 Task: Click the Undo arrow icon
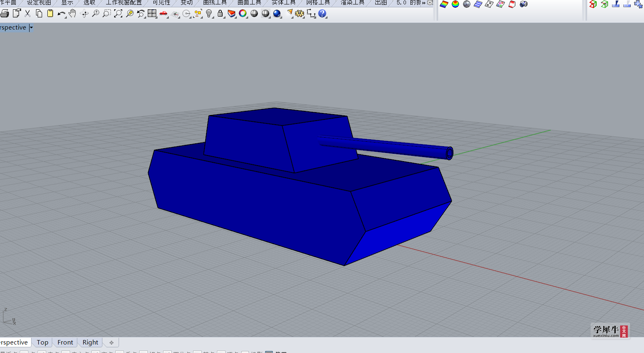(62, 13)
